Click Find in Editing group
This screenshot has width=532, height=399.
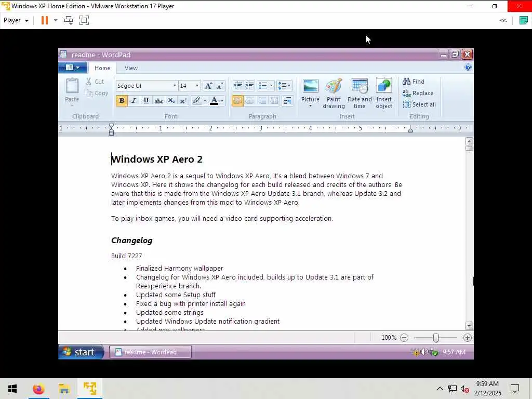pos(413,82)
